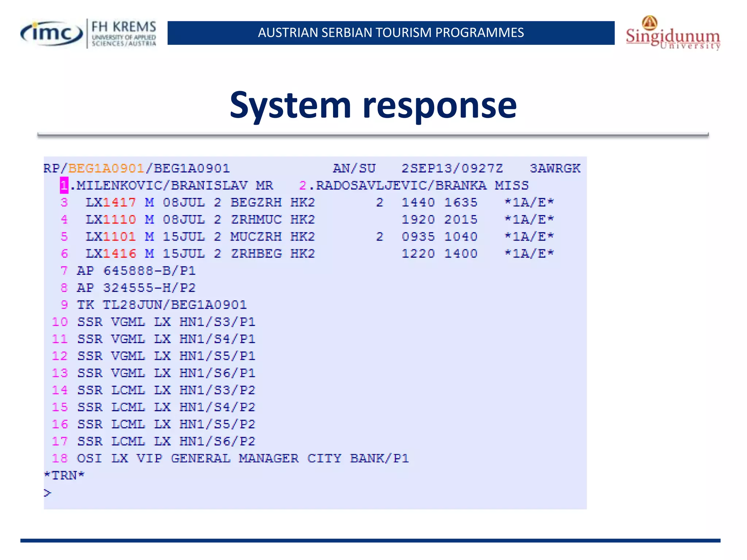Click the *TRN* training marker
This screenshot has height=560, width=747.
[x=64, y=475]
